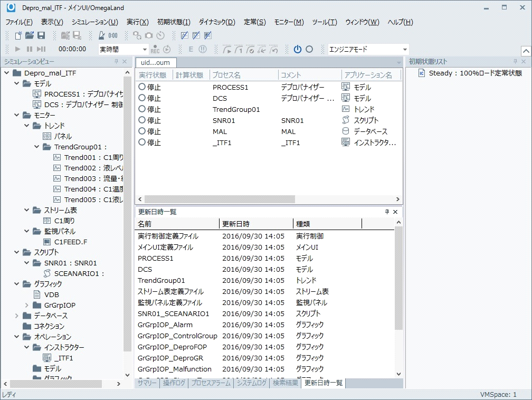Open the 実時間 time mode dropdown
This screenshot has width=532, height=400.
point(145,49)
